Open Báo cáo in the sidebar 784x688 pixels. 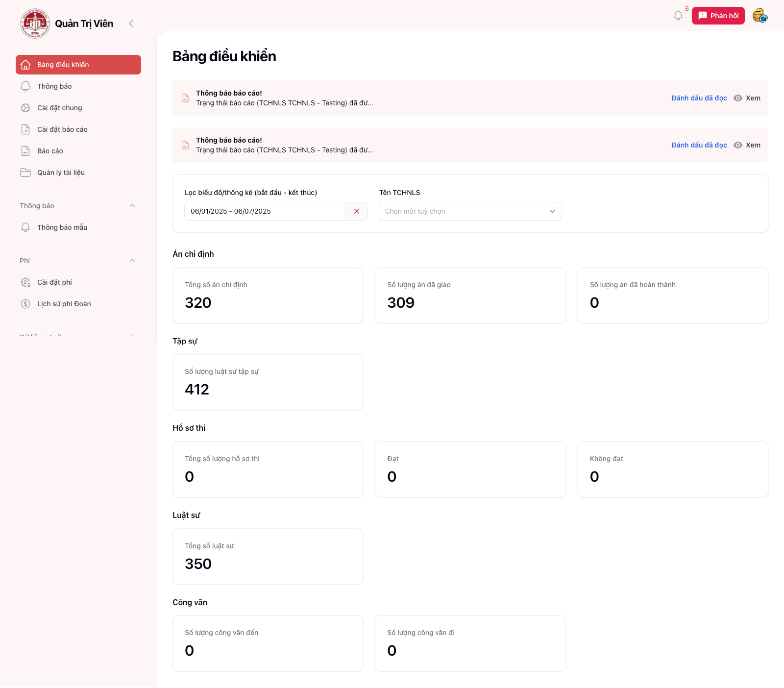[50, 151]
